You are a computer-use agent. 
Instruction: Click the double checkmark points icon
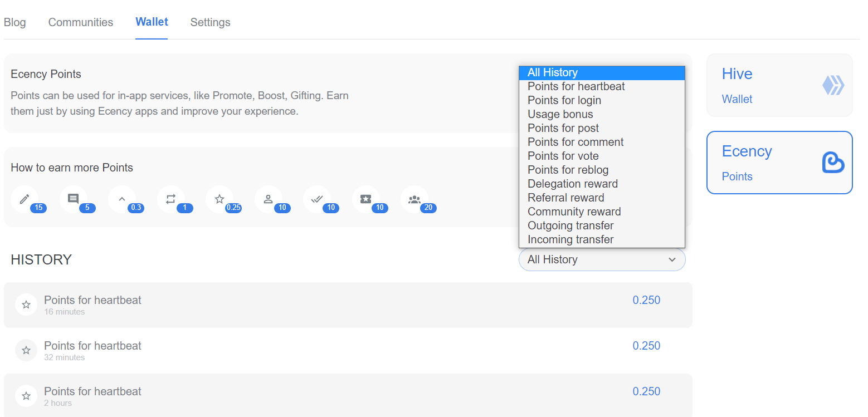click(x=317, y=199)
